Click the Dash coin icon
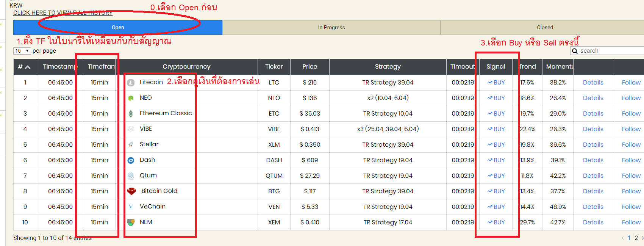Image resolution: width=644 pixels, height=246 pixels. tap(131, 160)
